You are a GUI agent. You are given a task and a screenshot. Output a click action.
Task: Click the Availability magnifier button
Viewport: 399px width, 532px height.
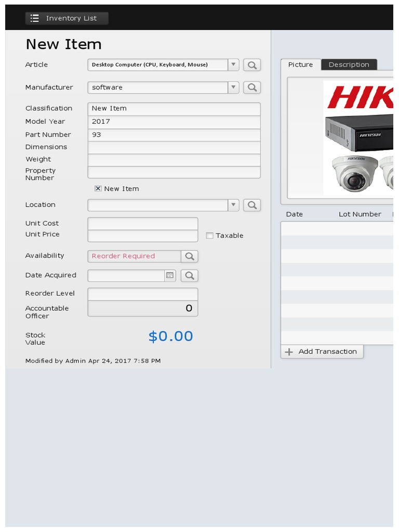pos(190,256)
